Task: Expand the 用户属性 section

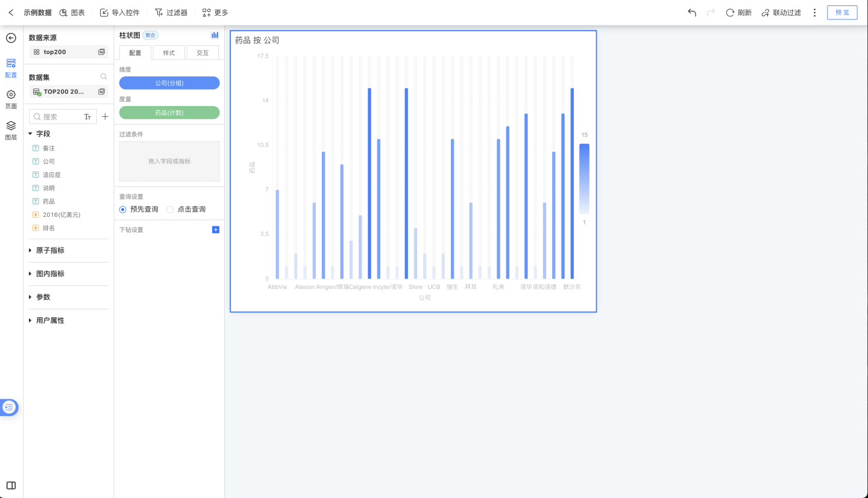Action: coord(31,321)
